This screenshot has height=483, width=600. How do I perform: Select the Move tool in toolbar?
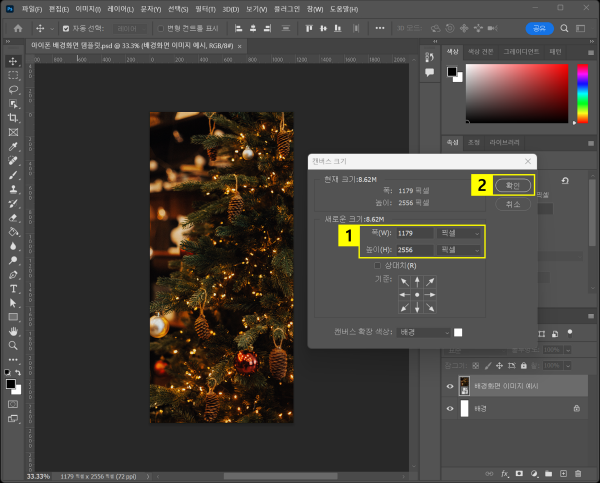13,61
